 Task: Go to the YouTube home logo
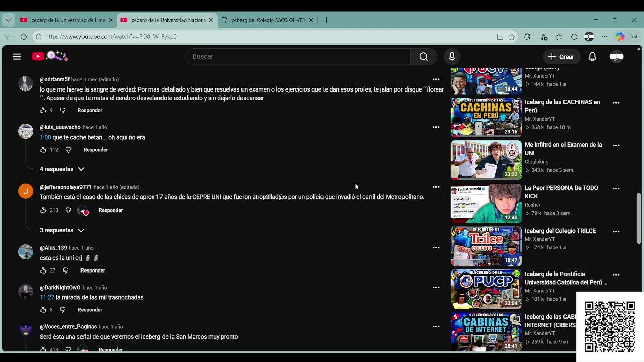coord(49,56)
